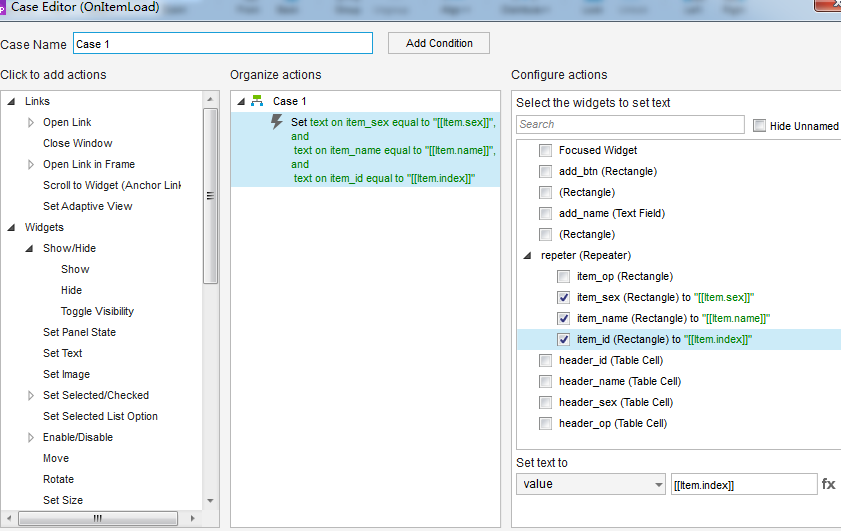Check the add_btn (Rectangle) checkbox
The height and width of the screenshot is (531, 841).
[x=545, y=171]
